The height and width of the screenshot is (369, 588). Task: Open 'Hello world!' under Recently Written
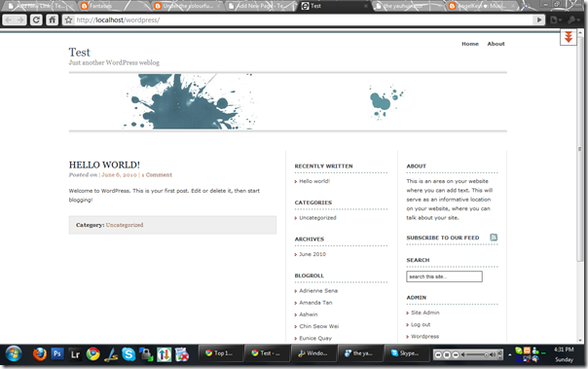(x=314, y=181)
